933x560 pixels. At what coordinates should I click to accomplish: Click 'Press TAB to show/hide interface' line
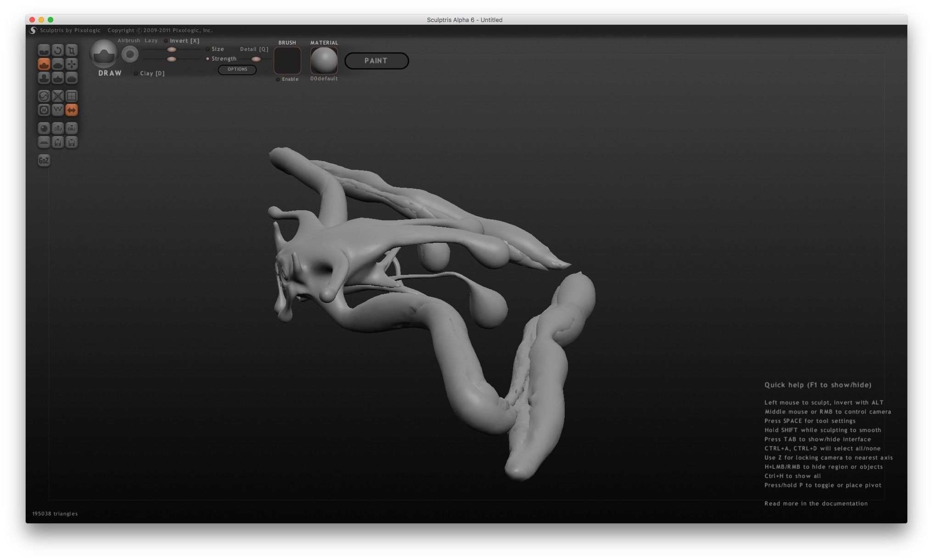click(x=817, y=439)
